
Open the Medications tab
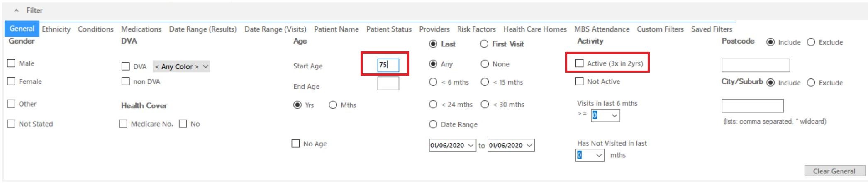point(141,29)
